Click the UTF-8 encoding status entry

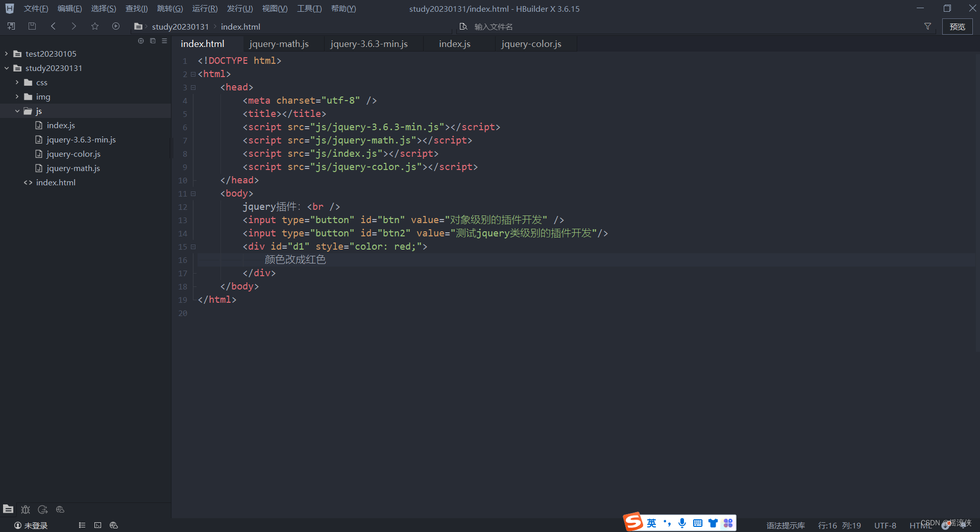click(885, 525)
